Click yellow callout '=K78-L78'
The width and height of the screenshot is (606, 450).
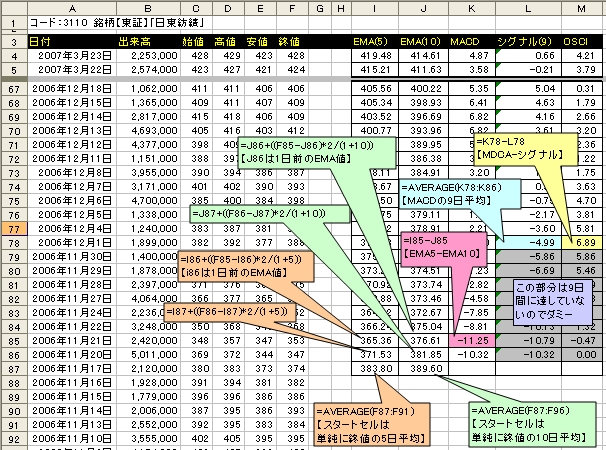pos(525,148)
